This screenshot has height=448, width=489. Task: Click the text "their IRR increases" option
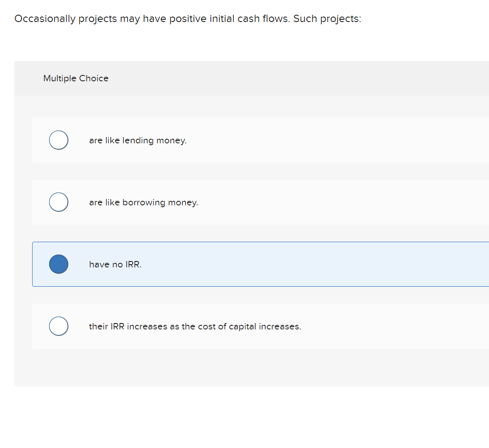195,326
